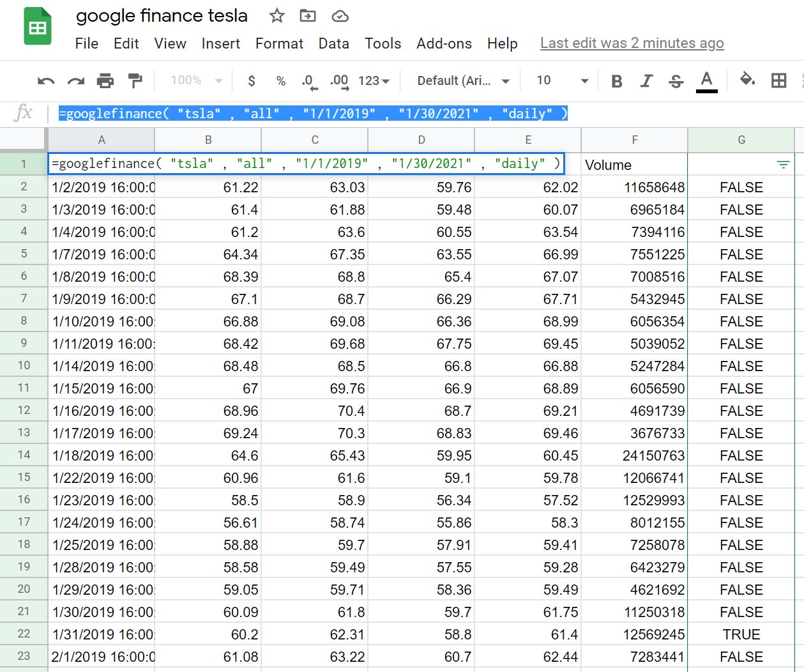Star the google finance tesla document
Screen dimensions: 804x672
[277, 16]
